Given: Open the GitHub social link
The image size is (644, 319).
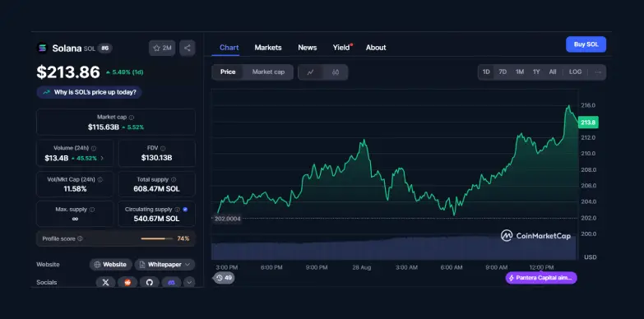Looking at the screenshot, I should [x=150, y=283].
